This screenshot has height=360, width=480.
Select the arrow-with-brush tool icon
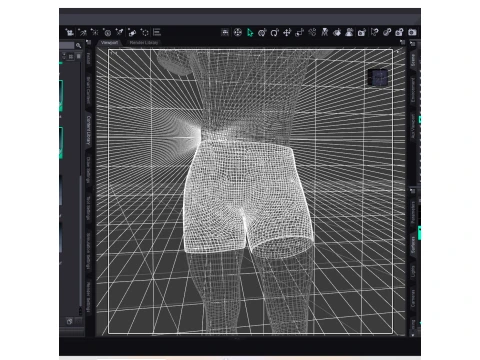pos(374,32)
